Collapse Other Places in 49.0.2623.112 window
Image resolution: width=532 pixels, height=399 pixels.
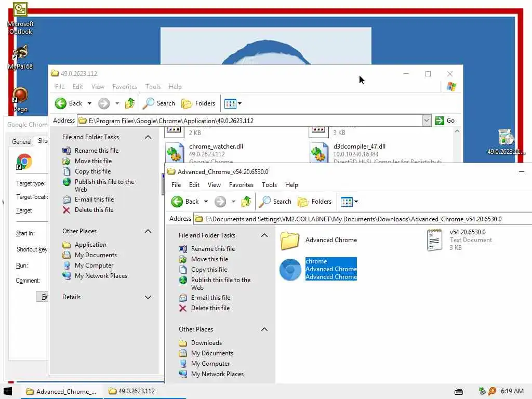[x=148, y=231]
